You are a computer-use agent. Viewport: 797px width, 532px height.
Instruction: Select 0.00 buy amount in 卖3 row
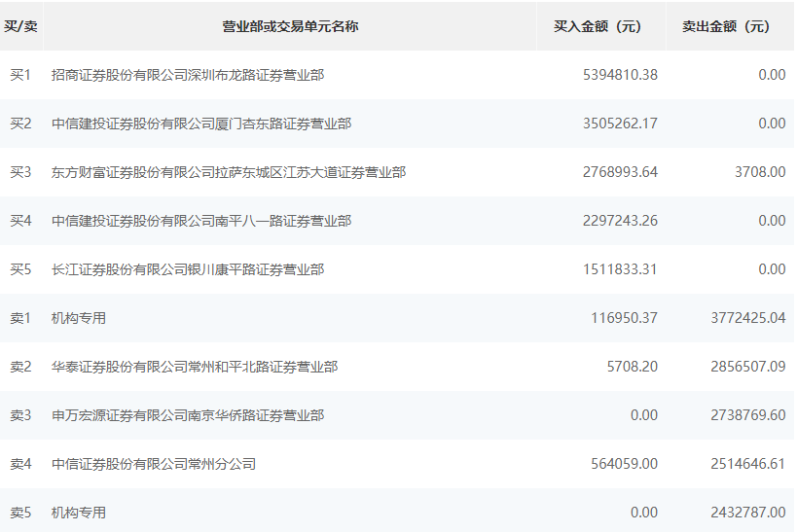tap(644, 415)
